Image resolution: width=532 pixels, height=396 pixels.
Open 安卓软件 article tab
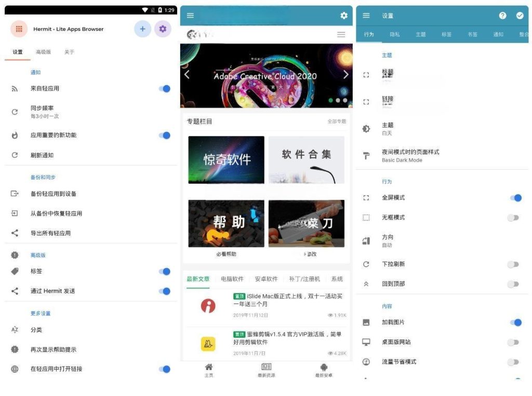[x=267, y=279]
